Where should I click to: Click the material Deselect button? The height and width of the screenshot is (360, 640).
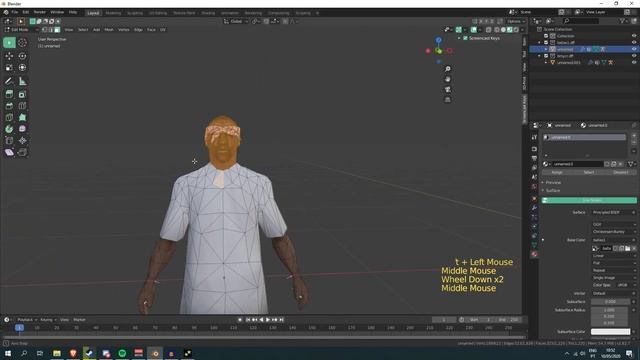click(x=621, y=172)
